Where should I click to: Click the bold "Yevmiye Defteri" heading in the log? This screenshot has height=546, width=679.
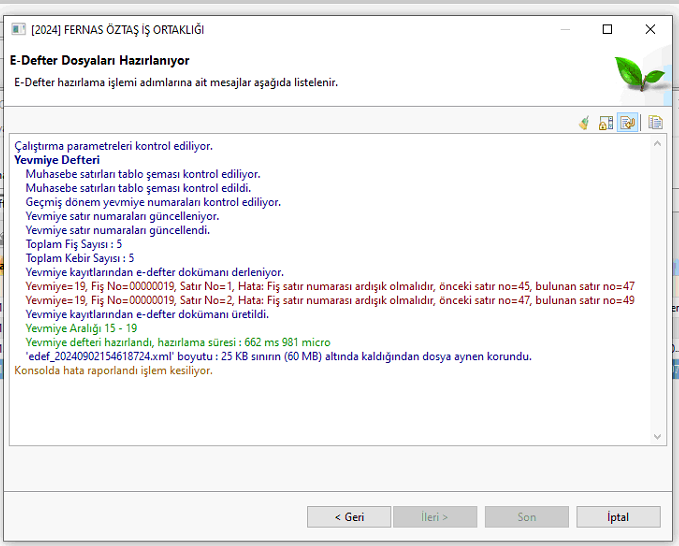click(x=57, y=160)
